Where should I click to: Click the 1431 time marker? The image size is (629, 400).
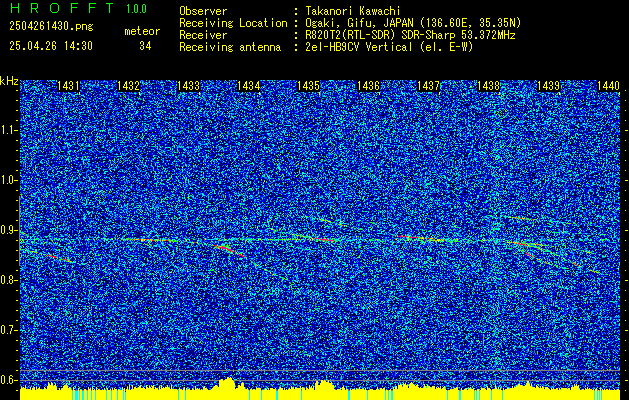point(68,86)
